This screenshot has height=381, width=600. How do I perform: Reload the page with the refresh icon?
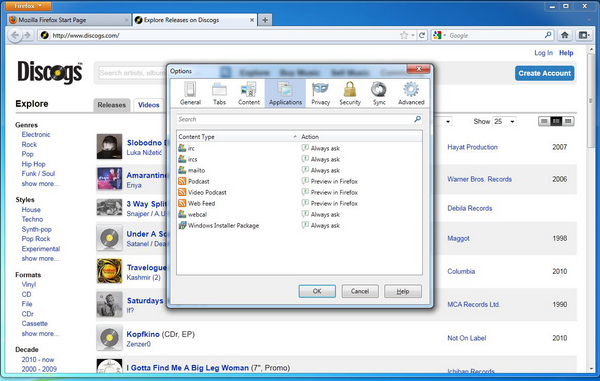point(422,35)
